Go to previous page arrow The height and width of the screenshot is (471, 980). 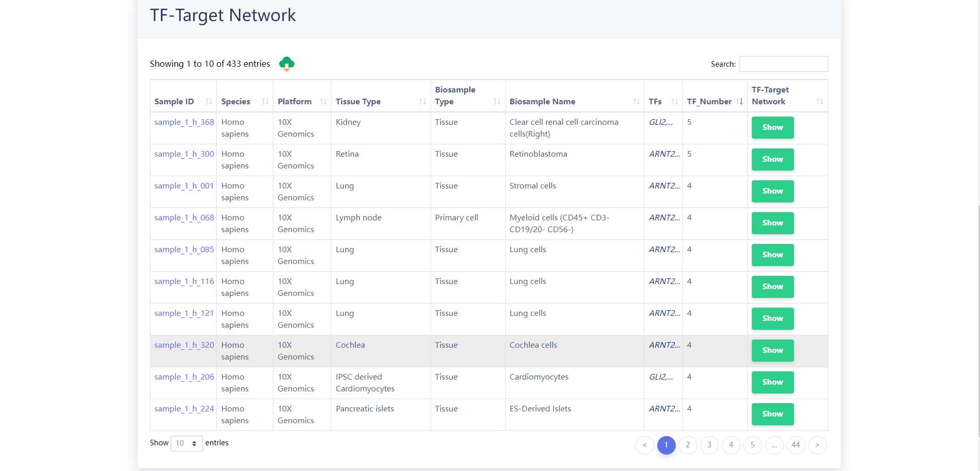(644, 445)
